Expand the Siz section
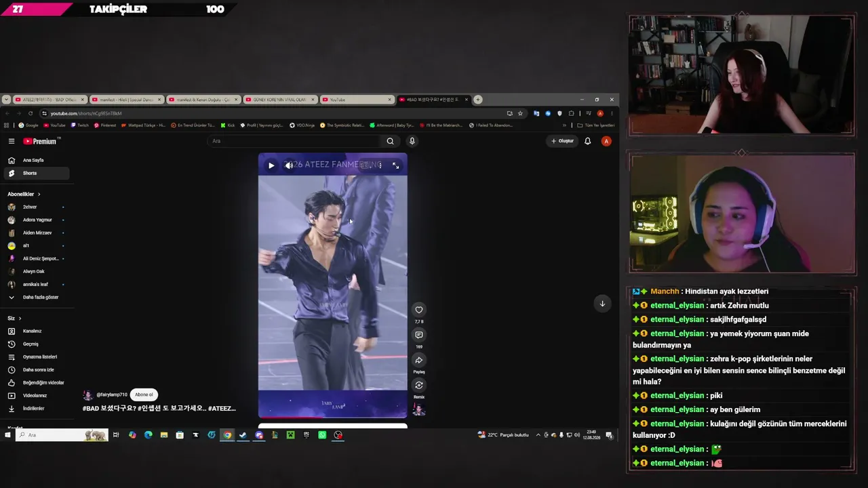 [14, 319]
